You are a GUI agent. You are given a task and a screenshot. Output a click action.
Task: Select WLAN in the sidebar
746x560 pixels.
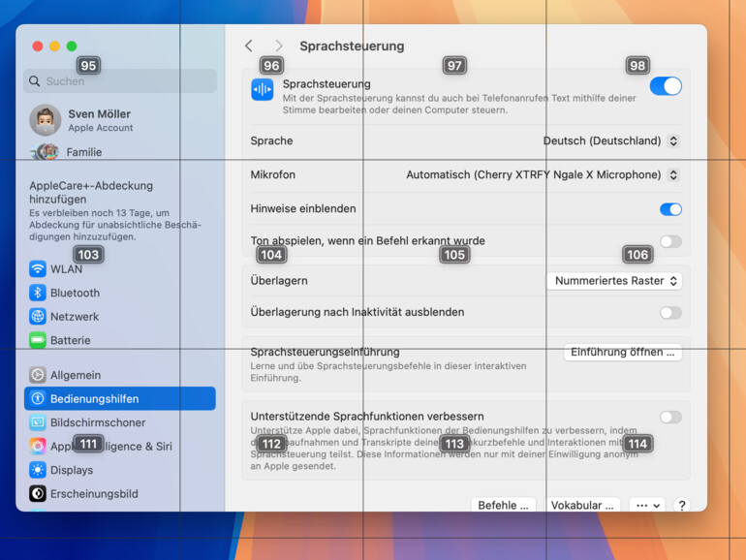tap(120, 268)
